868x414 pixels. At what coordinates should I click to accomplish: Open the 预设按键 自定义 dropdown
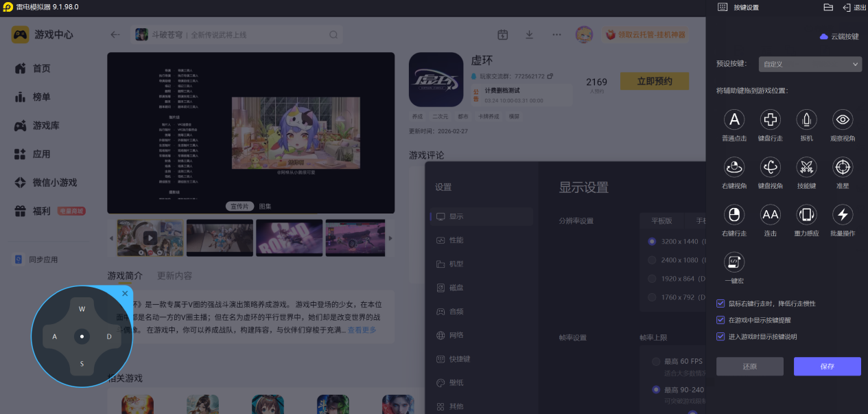[810, 64]
